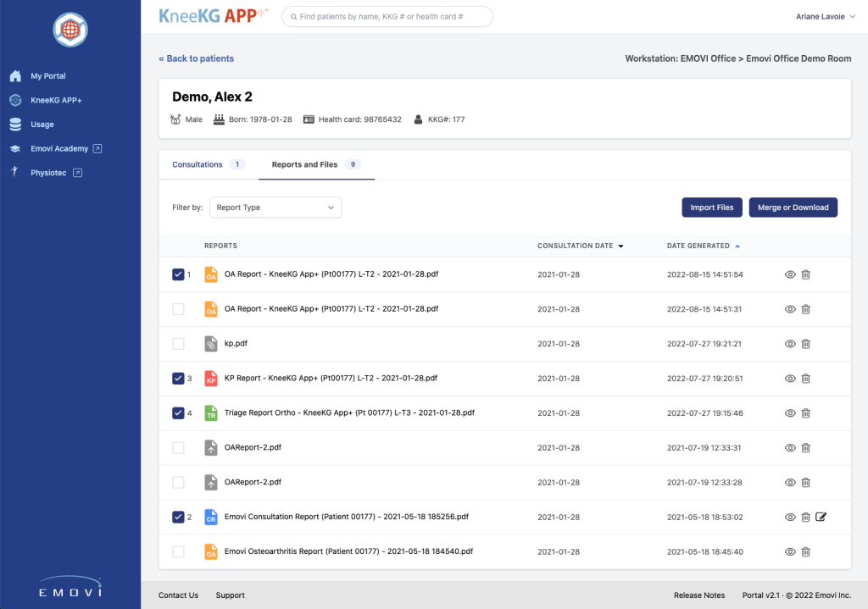Uncheck the Triage Report Ortho checkbox

coord(178,413)
